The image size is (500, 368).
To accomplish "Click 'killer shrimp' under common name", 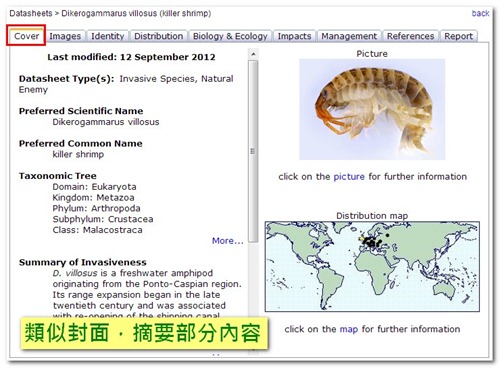I will (78, 154).
